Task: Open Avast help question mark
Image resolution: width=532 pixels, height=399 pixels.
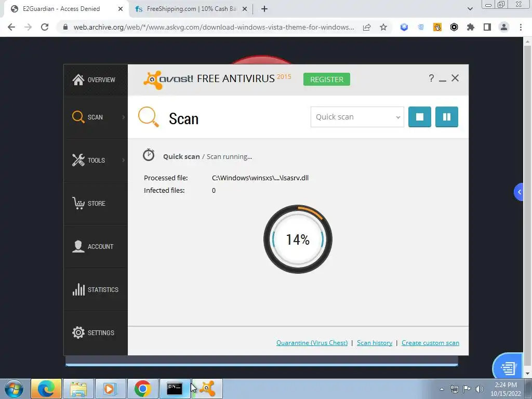Action: pos(431,78)
